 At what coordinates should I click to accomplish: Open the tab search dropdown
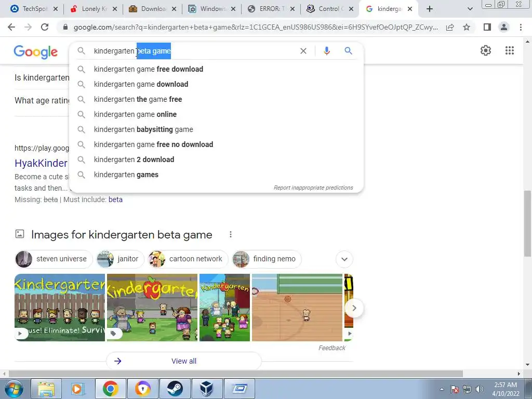[470, 9]
